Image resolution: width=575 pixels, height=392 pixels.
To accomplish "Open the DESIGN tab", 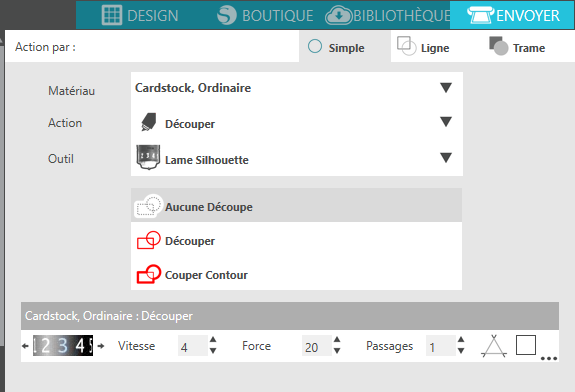I will [140, 15].
